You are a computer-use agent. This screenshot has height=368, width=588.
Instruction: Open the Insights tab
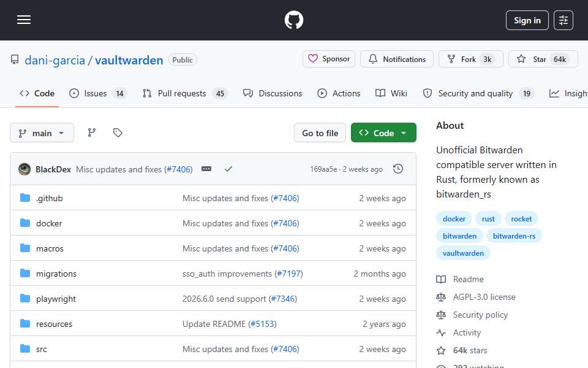568,93
